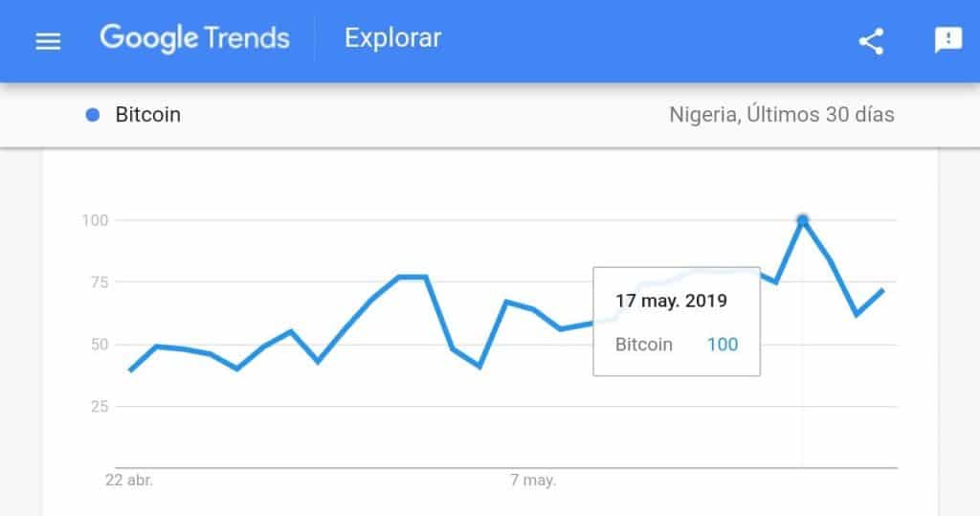Click the blue 100 value in tooltip
This screenshot has width=980, height=516.
pyautogui.click(x=723, y=345)
